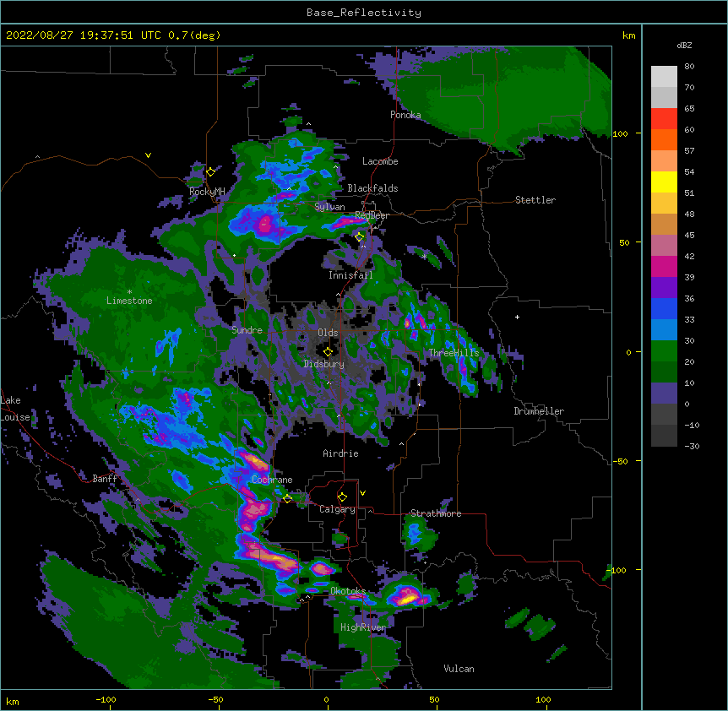Select the green 30 dBZ legend color
Image resolution: width=728 pixels, height=711 pixels.
coord(664,351)
